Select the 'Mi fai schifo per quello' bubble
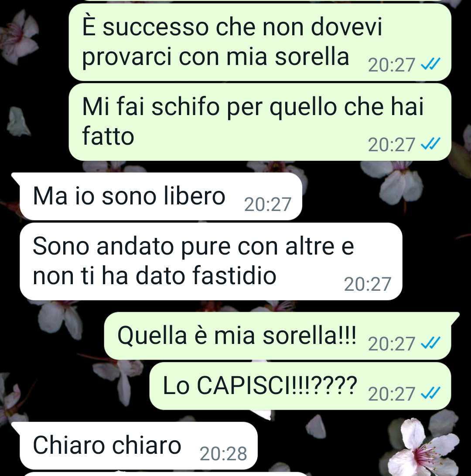This screenshot has width=471, height=476. [260, 122]
